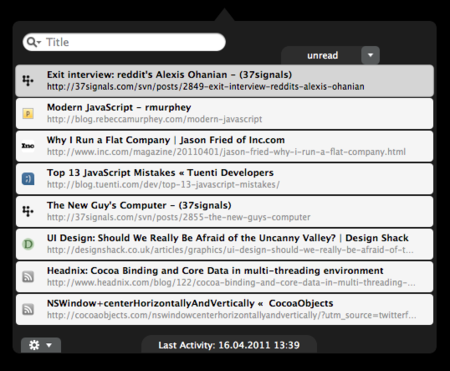Click the blog.rebeccamurphey.com URL
The image size is (450, 371).
154,119
